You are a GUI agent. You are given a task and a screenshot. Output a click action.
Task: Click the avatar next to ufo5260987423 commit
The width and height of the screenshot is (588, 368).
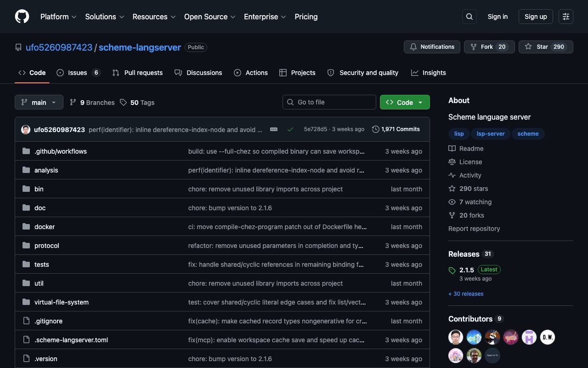tap(26, 129)
